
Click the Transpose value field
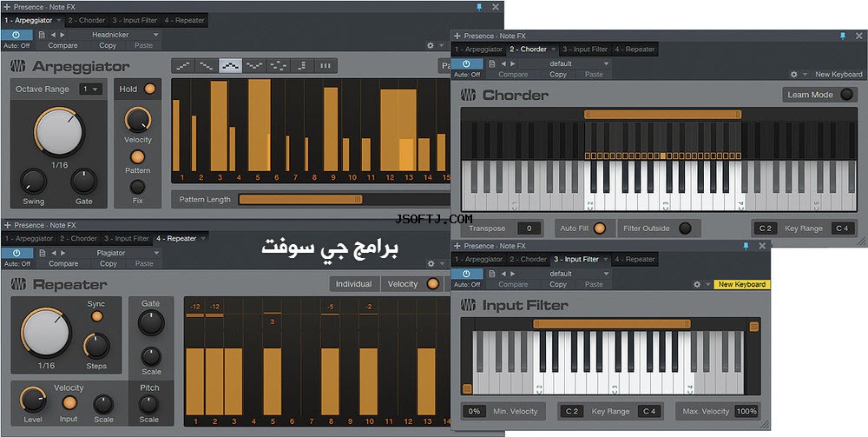point(529,228)
